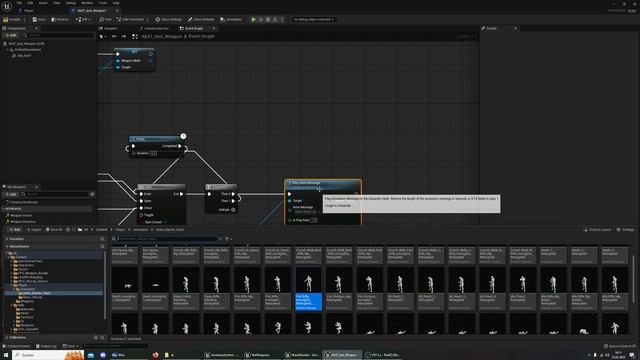
Task: Open Class Settings
Action: tap(168, 19)
